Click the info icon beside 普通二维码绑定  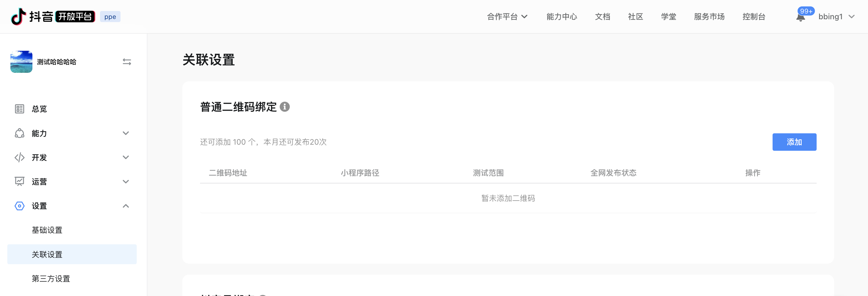[x=285, y=107]
